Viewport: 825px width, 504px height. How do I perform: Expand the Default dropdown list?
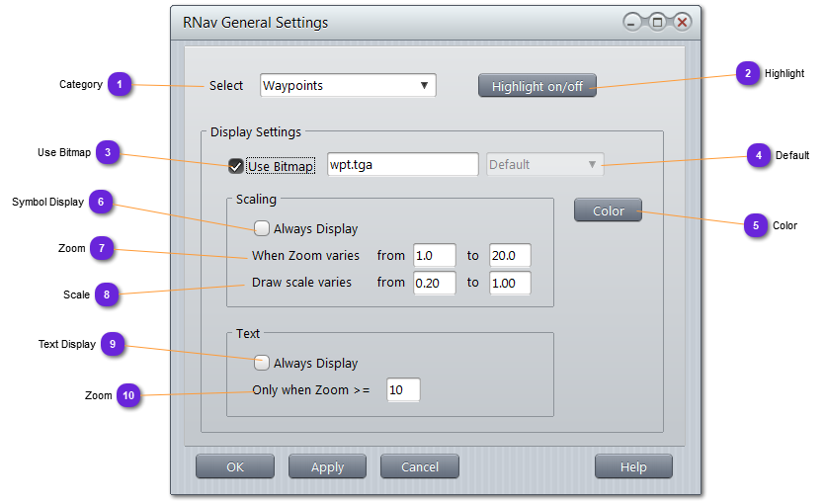tap(544, 165)
